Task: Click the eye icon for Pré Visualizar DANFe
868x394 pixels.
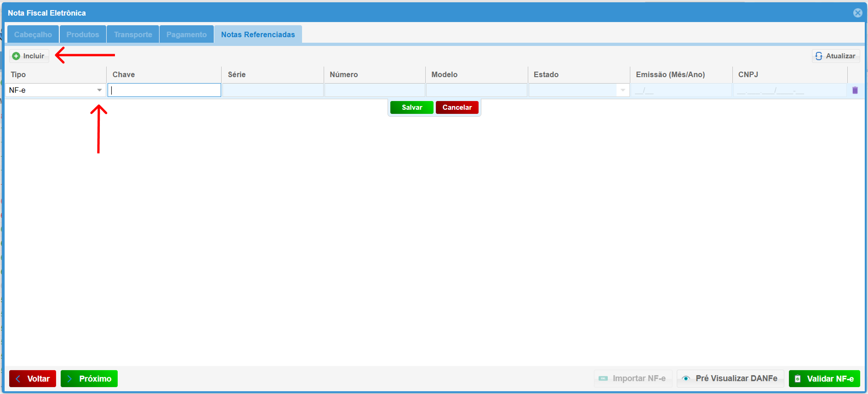Action: point(686,378)
